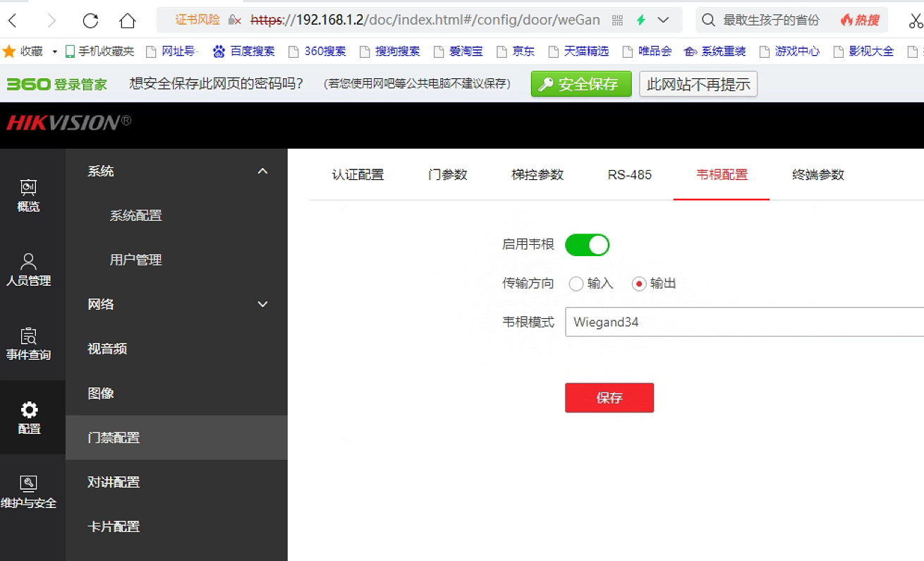
Task: Switch to the 认证配置 tab
Action: 358,175
